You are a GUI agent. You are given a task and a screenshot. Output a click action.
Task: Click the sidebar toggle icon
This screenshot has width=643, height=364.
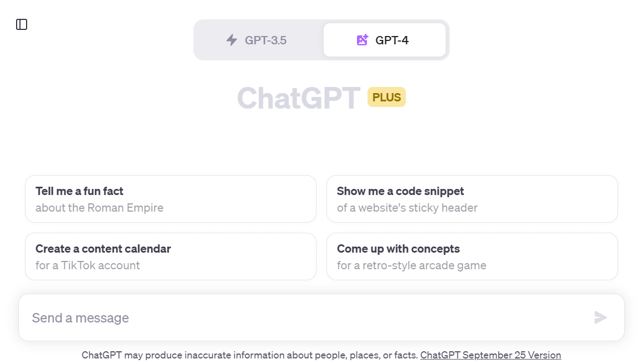click(x=22, y=24)
